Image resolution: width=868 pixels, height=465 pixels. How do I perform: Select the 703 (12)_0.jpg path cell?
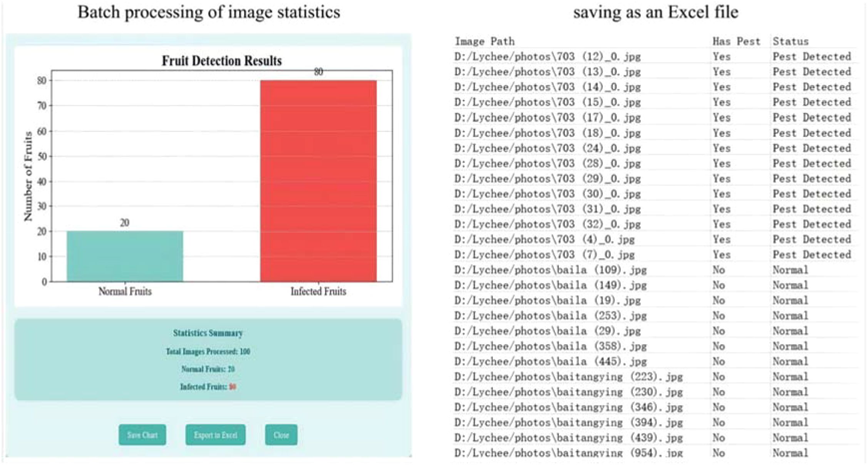click(x=547, y=57)
